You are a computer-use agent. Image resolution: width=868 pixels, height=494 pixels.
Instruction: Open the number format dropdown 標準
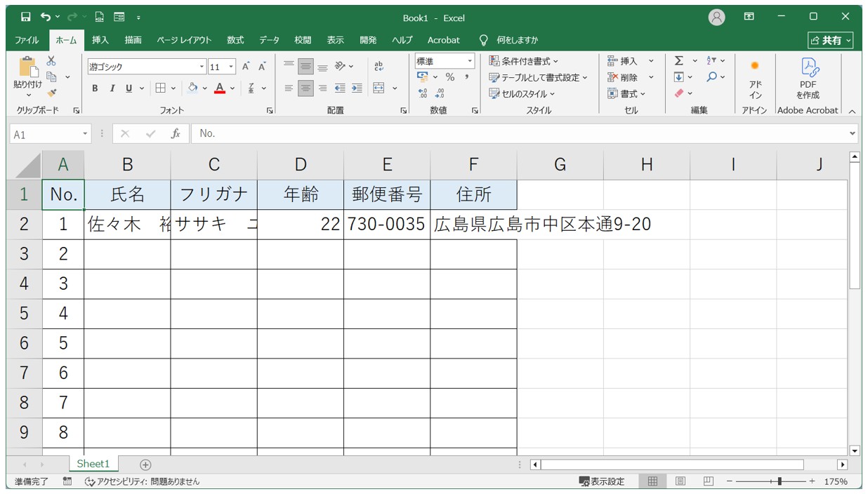pyautogui.click(x=471, y=62)
